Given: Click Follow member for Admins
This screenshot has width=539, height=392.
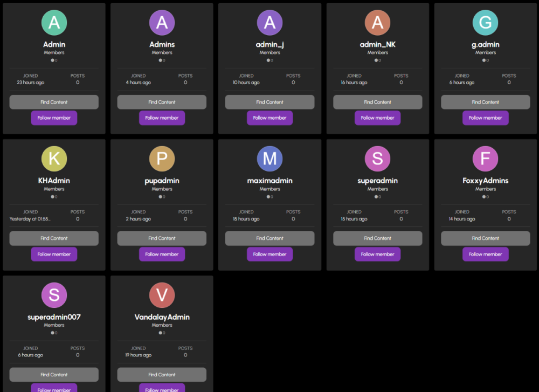Looking at the screenshot, I should coord(162,118).
